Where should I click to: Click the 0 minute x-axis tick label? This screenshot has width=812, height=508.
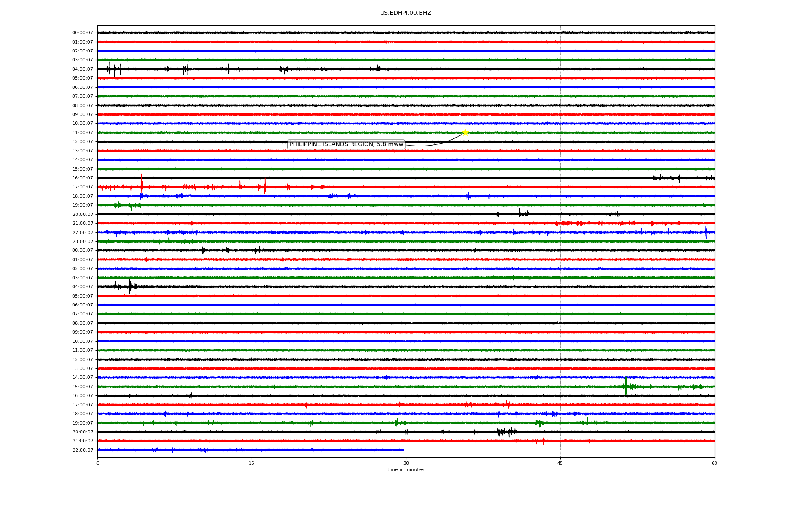click(98, 463)
